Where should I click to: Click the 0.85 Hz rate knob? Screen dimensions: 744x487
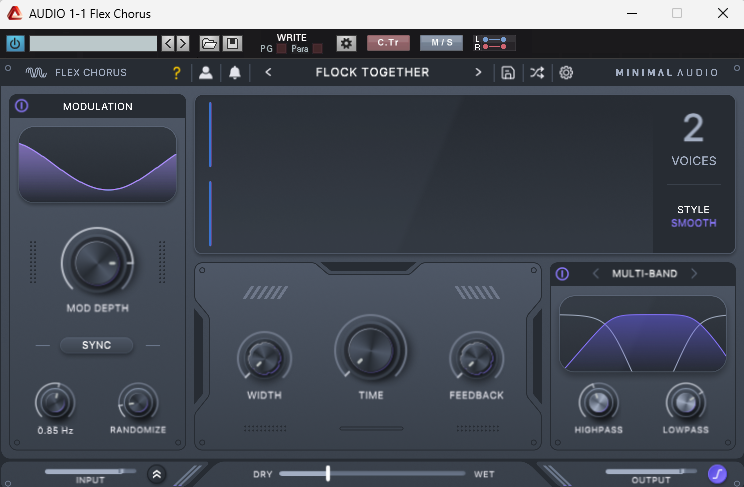[x=55, y=403]
